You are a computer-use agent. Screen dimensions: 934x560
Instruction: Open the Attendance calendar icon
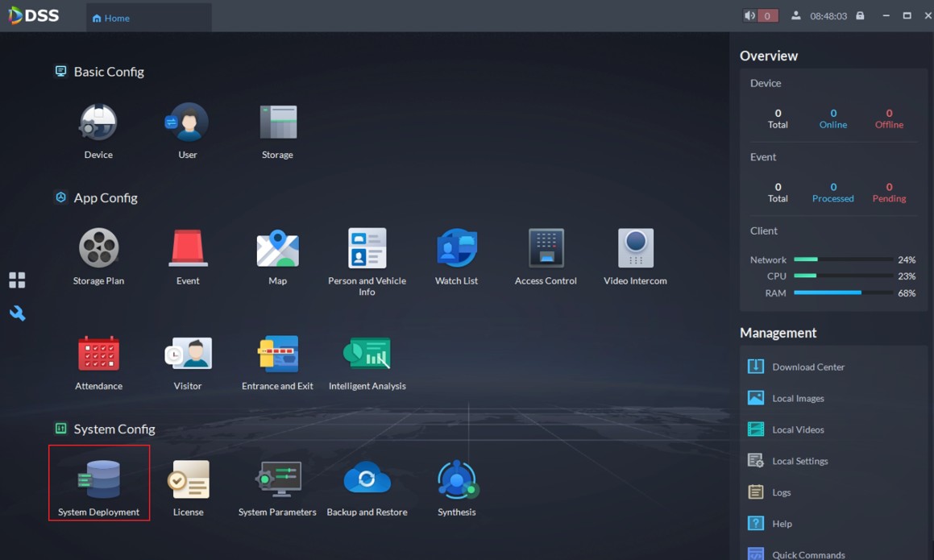[98, 355]
